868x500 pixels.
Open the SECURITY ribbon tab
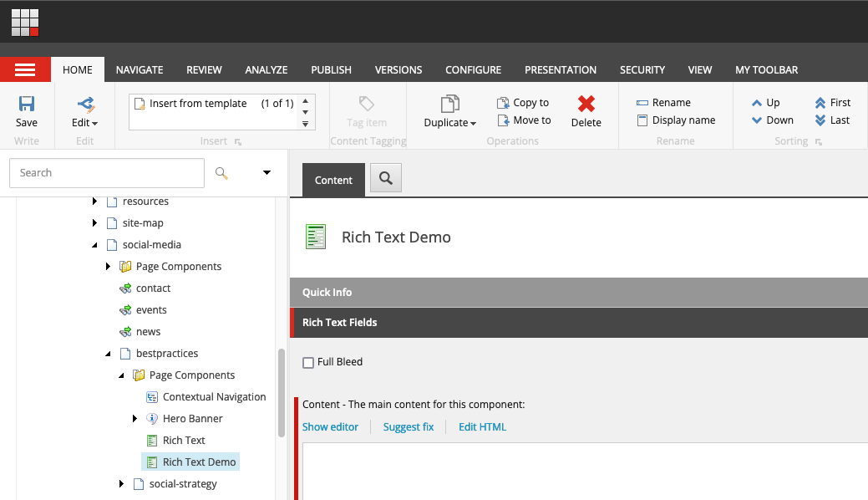[x=642, y=69]
